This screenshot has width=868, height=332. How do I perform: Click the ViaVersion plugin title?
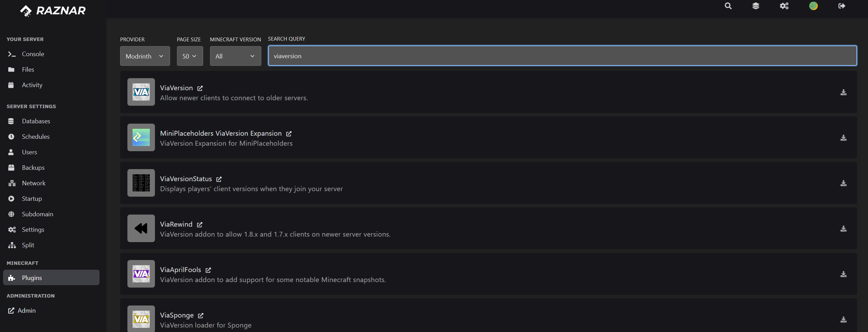(176, 88)
